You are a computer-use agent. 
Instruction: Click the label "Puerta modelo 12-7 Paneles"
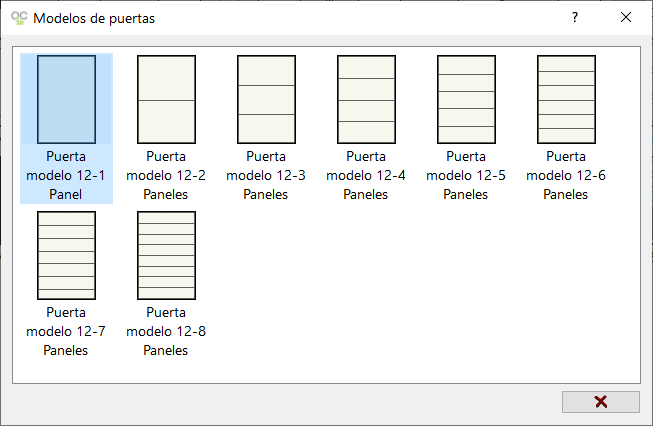pyautogui.click(x=66, y=331)
